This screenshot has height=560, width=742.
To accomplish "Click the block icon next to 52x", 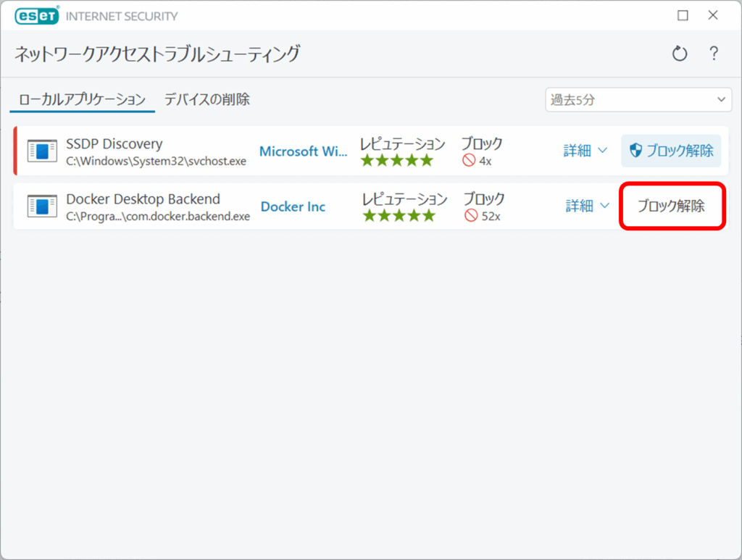I will 471,216.
